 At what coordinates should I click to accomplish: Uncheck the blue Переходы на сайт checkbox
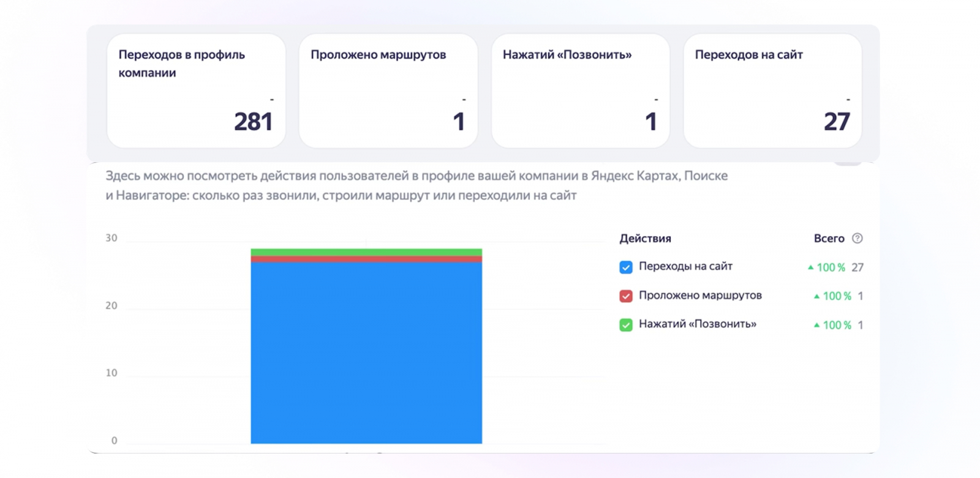pyautogui.click(x=626, y=267)
